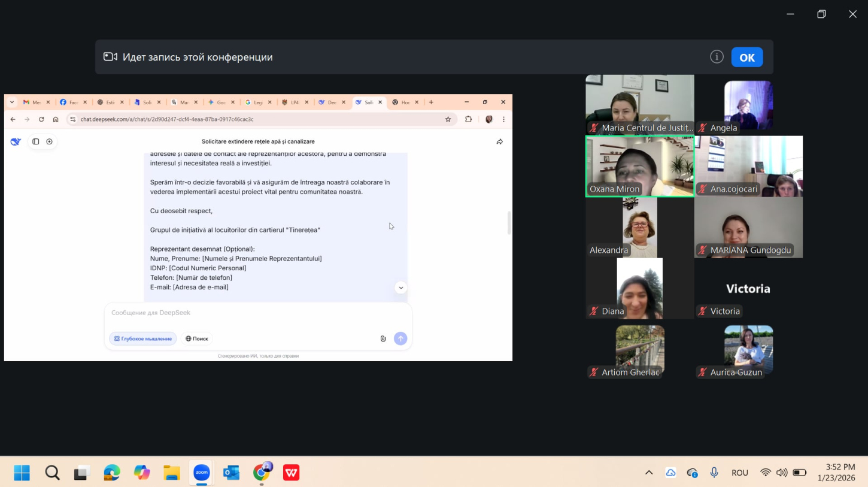868x487 pixels.
Task: Click the paperclip attach file icon
Action: [383, 338]
